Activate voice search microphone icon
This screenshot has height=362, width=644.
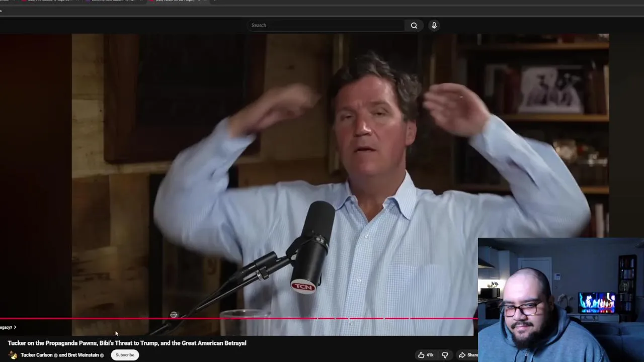coord(434,25)
